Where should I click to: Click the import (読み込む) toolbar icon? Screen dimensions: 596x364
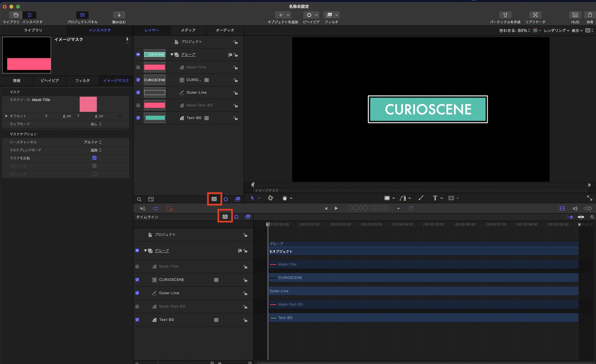click(x=119, y=15)
